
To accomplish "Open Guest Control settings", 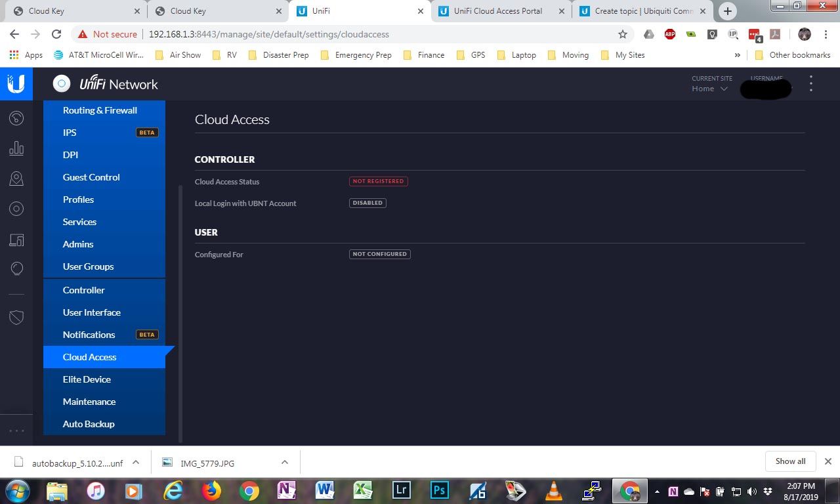I will click(x=104, y=177).
